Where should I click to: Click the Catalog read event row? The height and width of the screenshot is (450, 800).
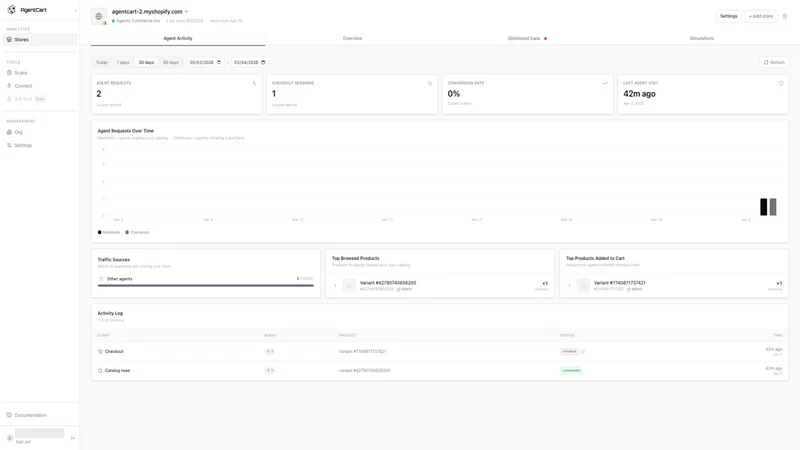[440, 371]
